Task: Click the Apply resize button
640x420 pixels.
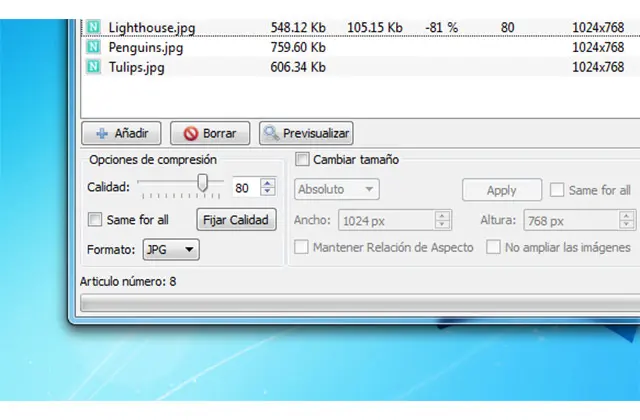Action: tap(501, 190)
